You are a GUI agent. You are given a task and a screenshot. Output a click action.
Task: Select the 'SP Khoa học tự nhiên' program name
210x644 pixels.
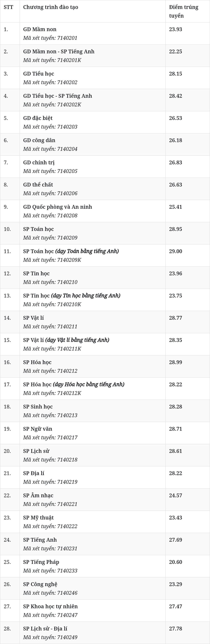50,607
